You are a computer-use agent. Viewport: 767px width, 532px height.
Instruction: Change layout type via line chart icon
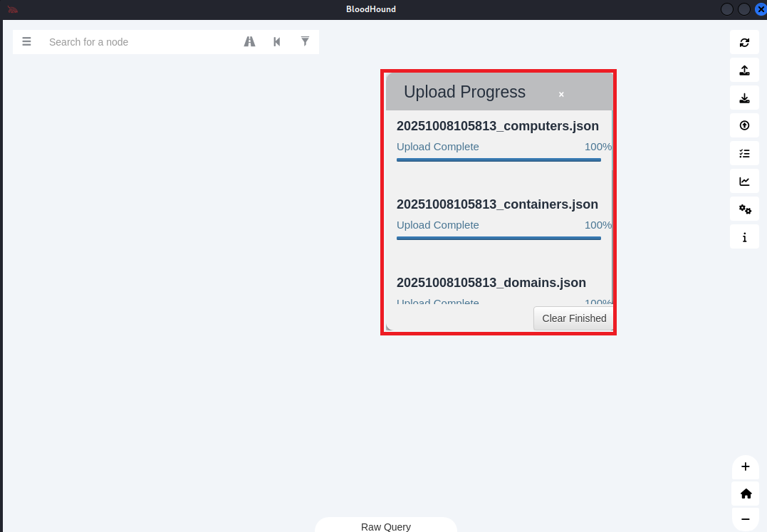[x=744, y=182]
